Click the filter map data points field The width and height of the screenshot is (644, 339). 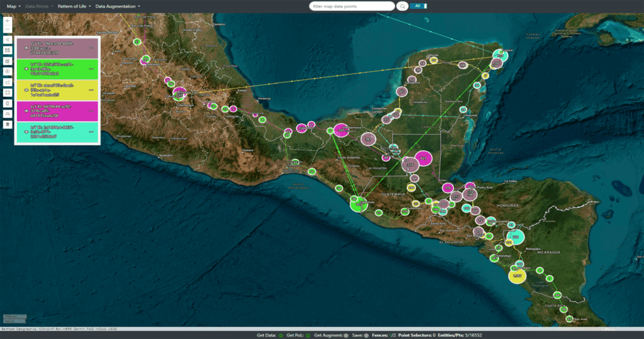coord(352,6)
